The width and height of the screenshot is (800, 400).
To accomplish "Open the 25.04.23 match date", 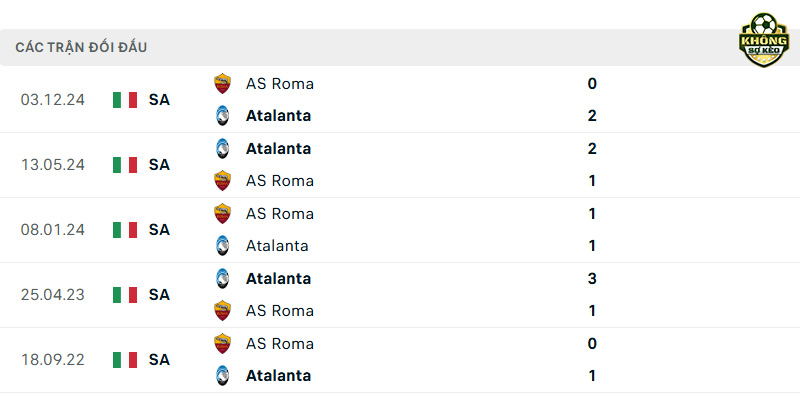I will pos(53,295).
